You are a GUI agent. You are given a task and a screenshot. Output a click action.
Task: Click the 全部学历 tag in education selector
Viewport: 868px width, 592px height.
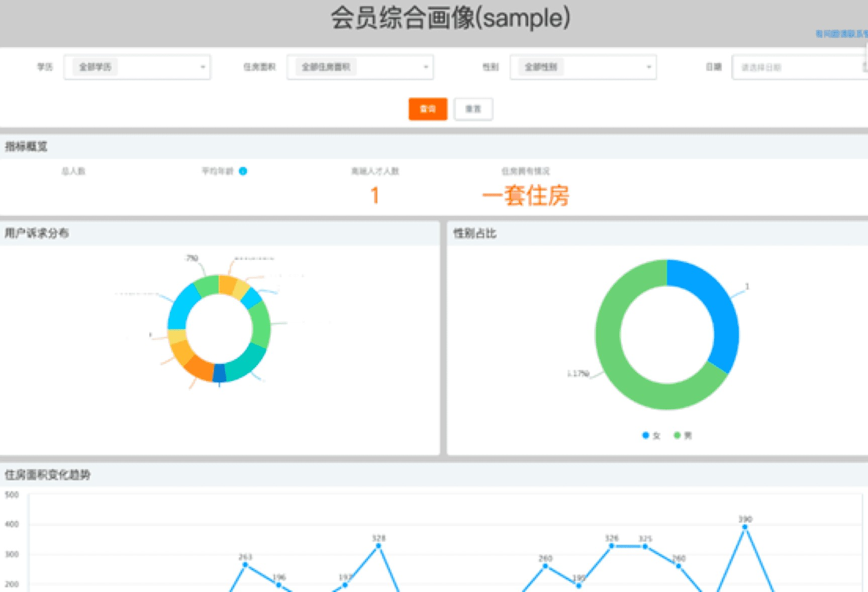pyautogui.click(x=95, y=67)
